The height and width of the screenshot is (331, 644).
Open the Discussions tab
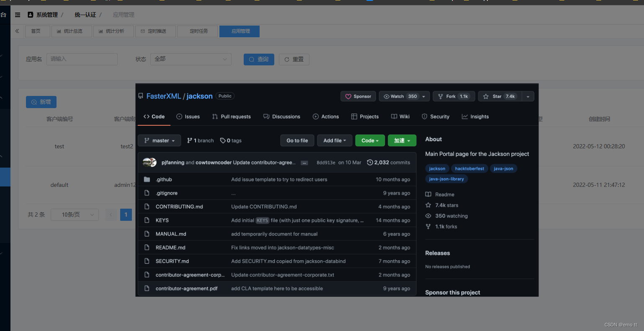(x=282, y=116)
